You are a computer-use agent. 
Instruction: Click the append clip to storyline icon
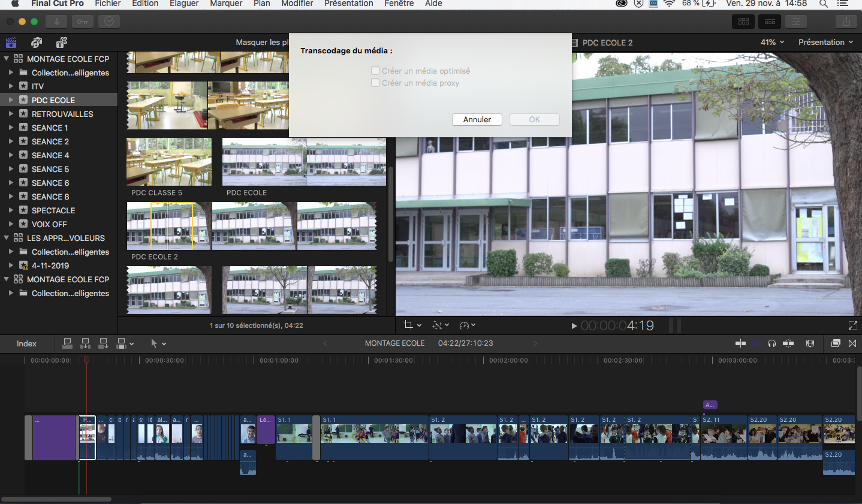[x=104, y=343]
